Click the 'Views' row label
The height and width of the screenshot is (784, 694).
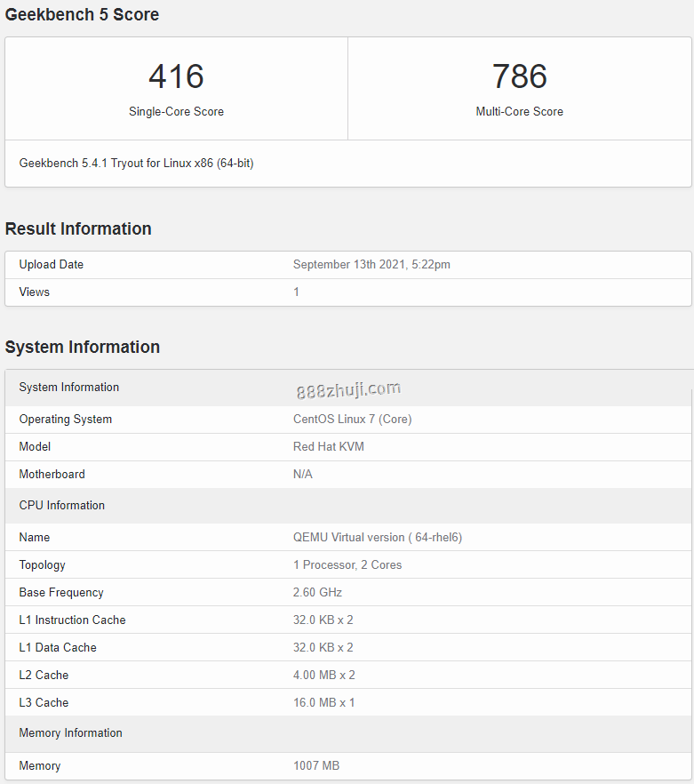[x=34, y=292]
